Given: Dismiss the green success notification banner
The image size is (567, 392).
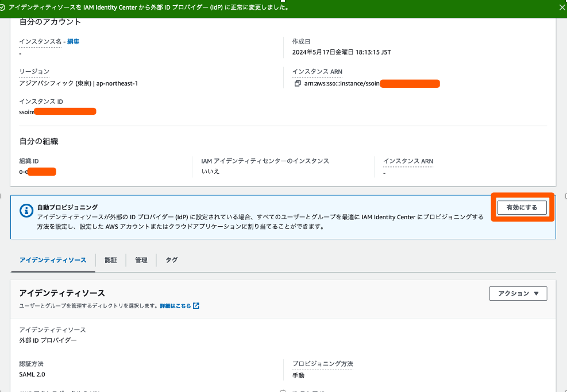Looking at the screenshot, I should [x=562, y=7].
